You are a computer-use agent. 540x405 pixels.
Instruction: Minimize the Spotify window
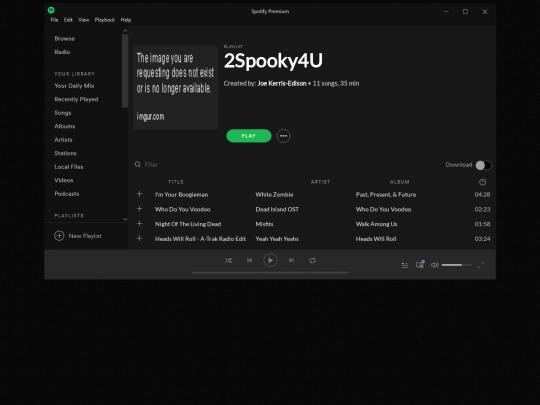[x=446, y=11]
